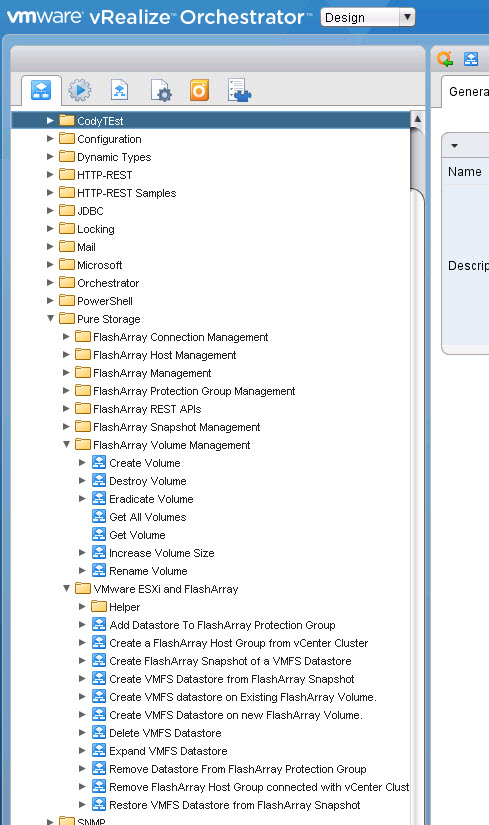Open the General tab
Screen dimensions: 489x825
pyautogui.click(x=467, y=92)
